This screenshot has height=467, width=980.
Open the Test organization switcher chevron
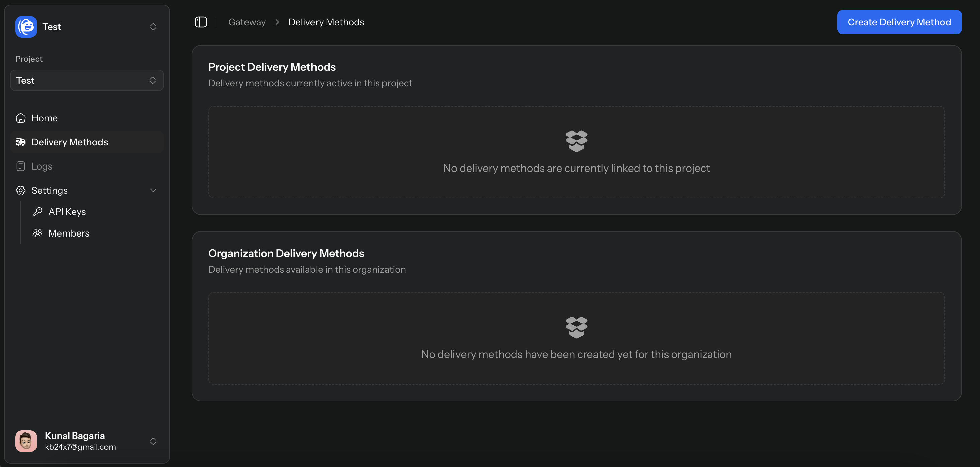tap(153, 27)
